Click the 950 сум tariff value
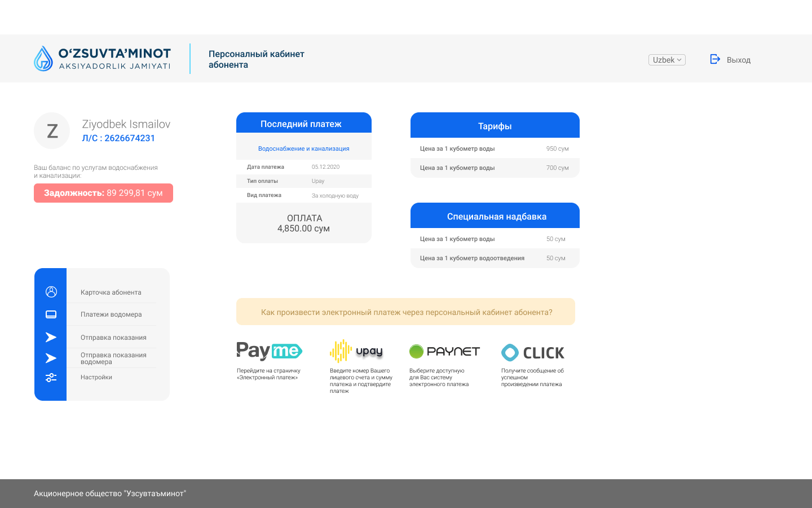The image size is (812, 508). point(558,149)
